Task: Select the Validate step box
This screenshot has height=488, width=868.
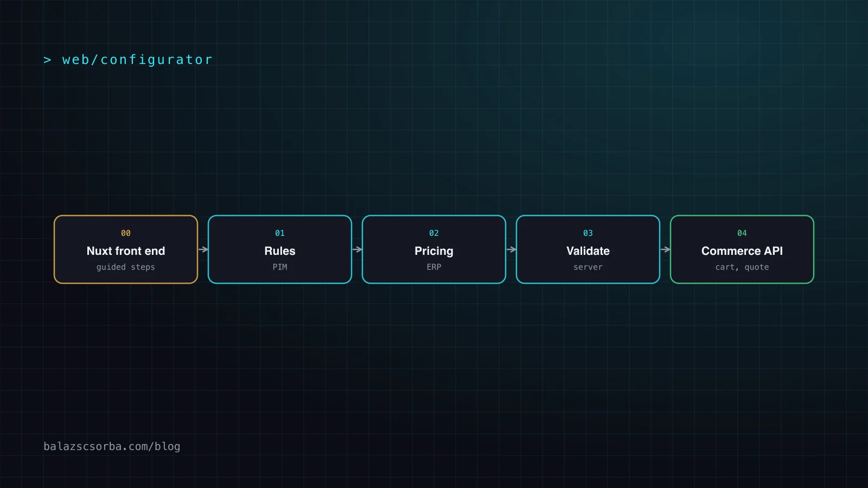Action: pyautogui.click(x=588, y=249)
